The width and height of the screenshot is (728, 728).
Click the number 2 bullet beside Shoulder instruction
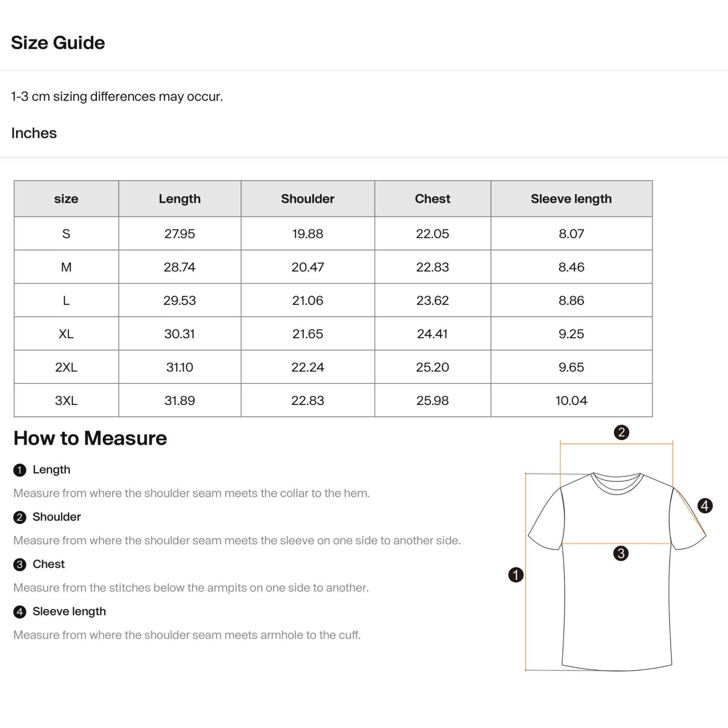(20, 517)
